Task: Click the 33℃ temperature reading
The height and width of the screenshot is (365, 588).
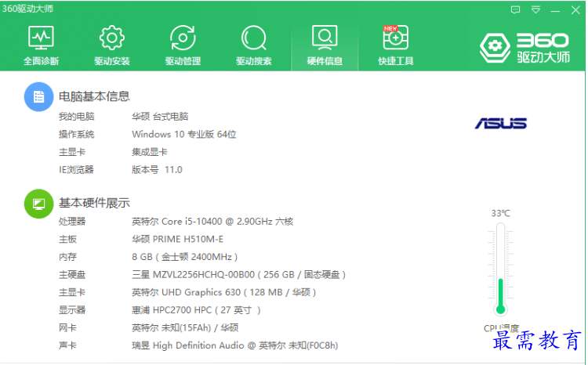Action: click(501, 213)
